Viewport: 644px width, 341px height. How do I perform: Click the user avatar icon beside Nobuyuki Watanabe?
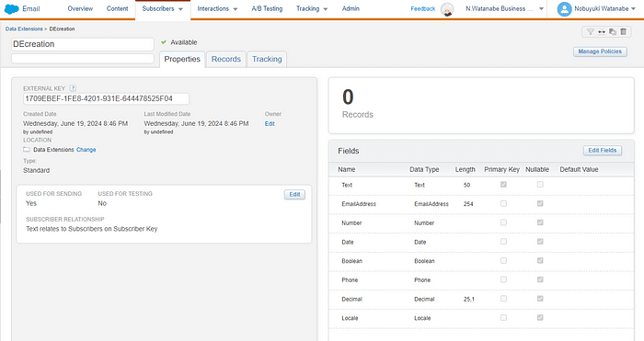pos(564,8)
